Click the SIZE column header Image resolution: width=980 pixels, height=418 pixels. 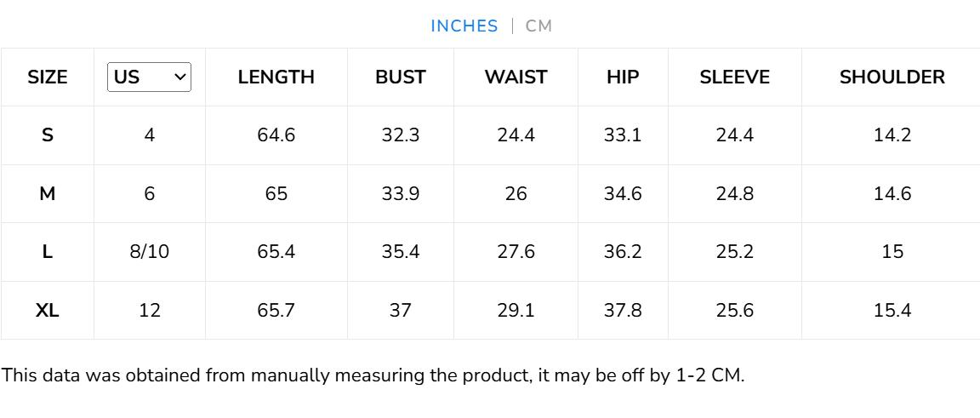point(48,77)
